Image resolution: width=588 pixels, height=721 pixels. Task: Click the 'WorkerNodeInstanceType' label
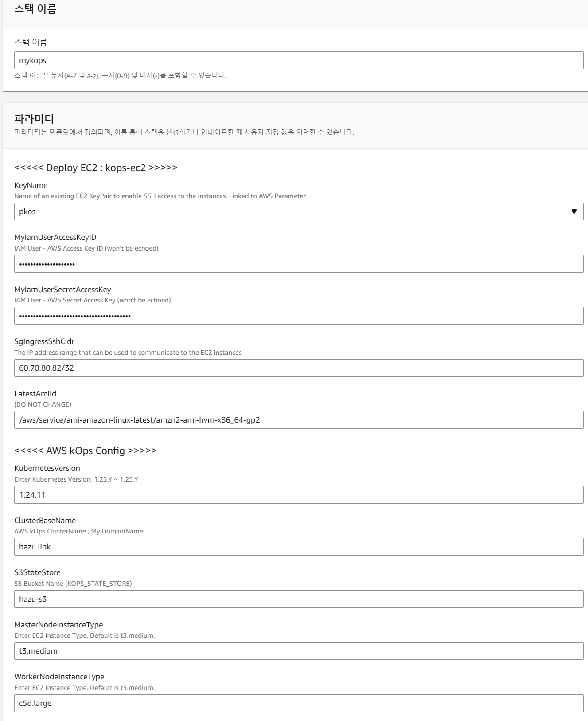tap(59, 677)
